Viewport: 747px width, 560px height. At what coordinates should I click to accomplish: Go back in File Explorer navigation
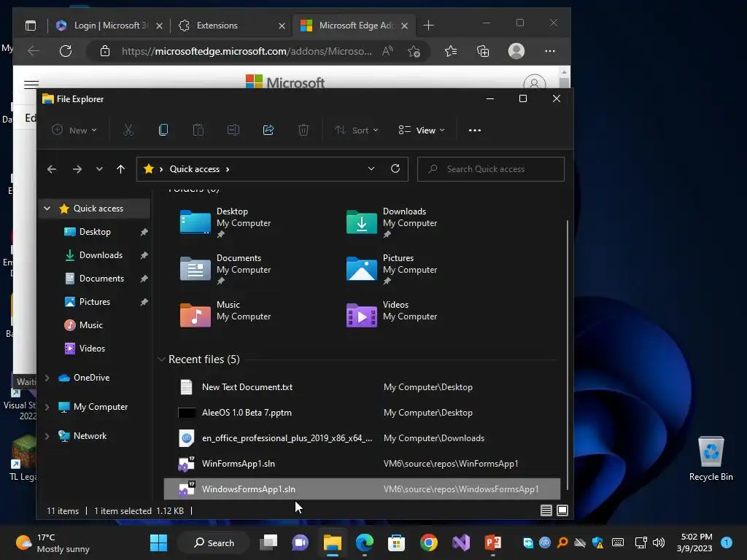point(52,169)
